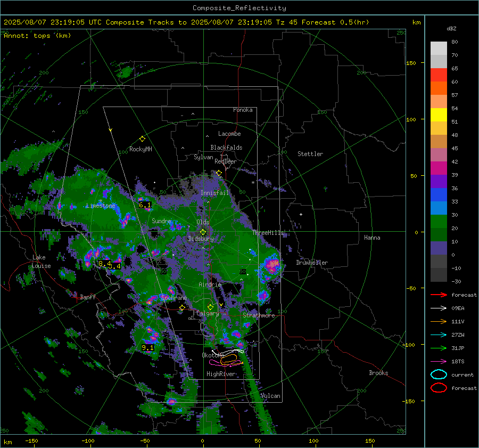479x448 pixels.
Task: Click the Innisfail city label
Action: click(214, 193)
